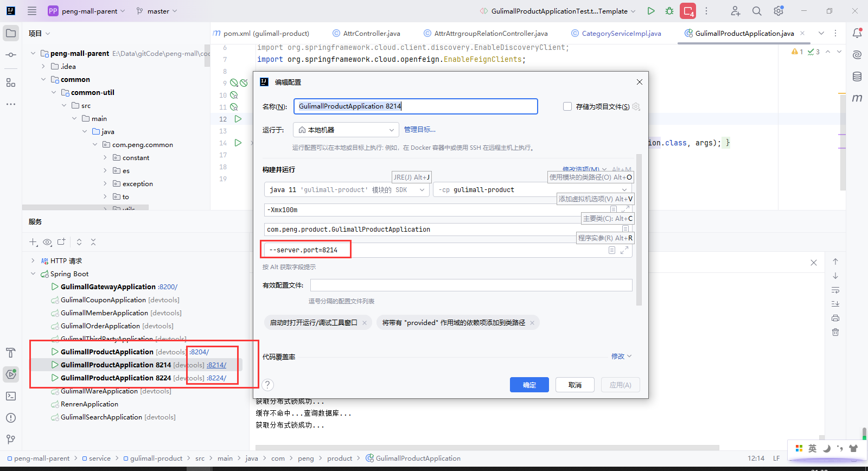Click the eye view-options icon in Services
868x471 pixels.
pos(47,242)
